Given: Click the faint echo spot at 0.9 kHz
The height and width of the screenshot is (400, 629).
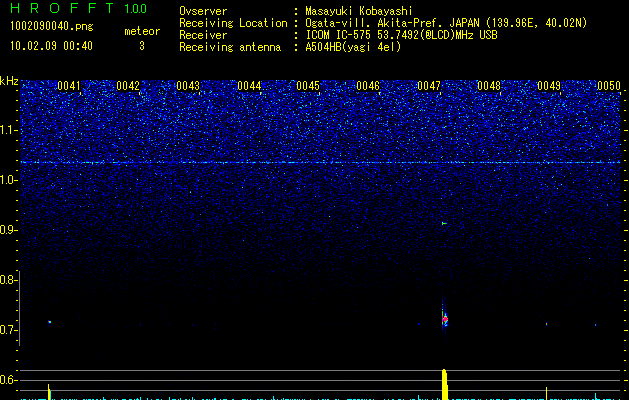Looking at the screenshot, I should point(444,223).
